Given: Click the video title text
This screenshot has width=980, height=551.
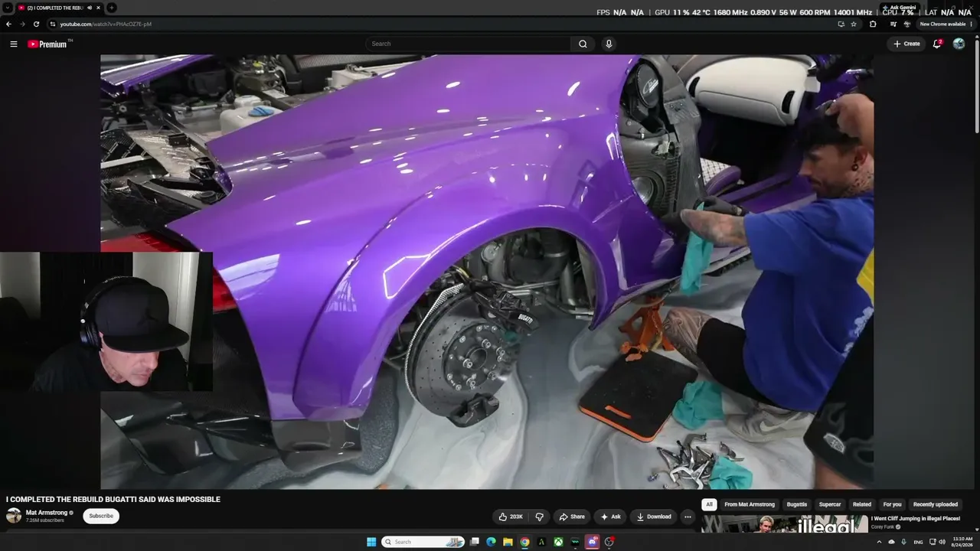Looking at the screenshot, I should [x=113, y=499].
